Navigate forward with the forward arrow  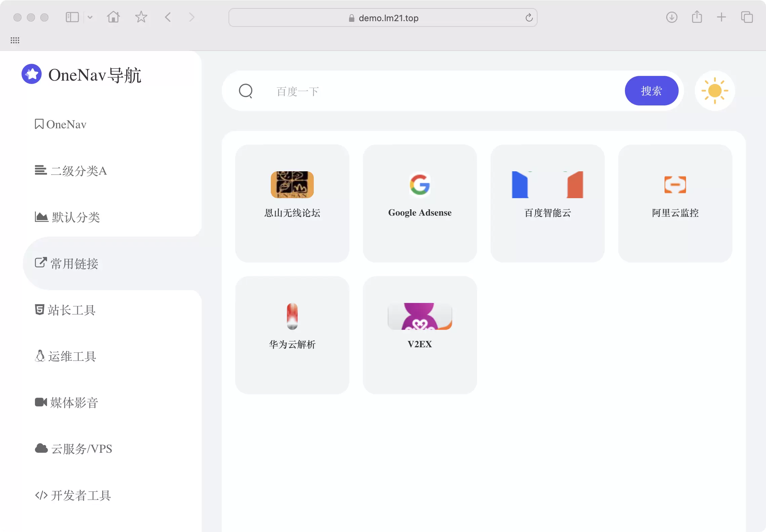191,17
